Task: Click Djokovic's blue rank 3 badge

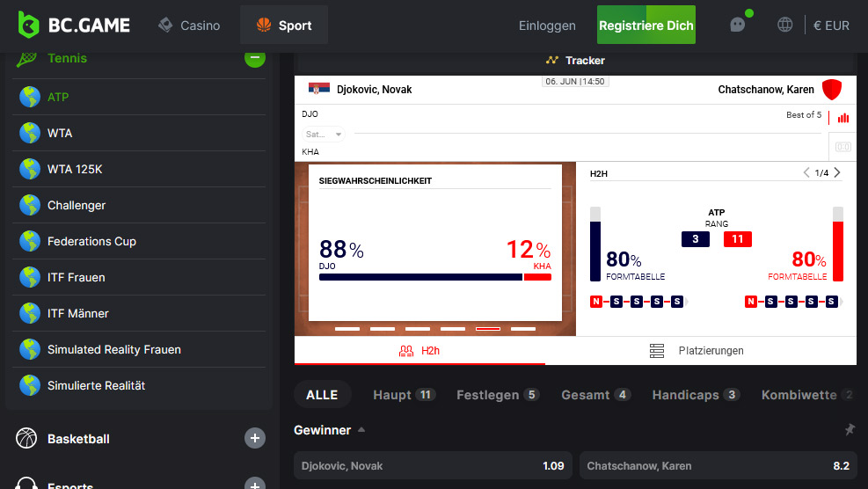Action: 696,239
